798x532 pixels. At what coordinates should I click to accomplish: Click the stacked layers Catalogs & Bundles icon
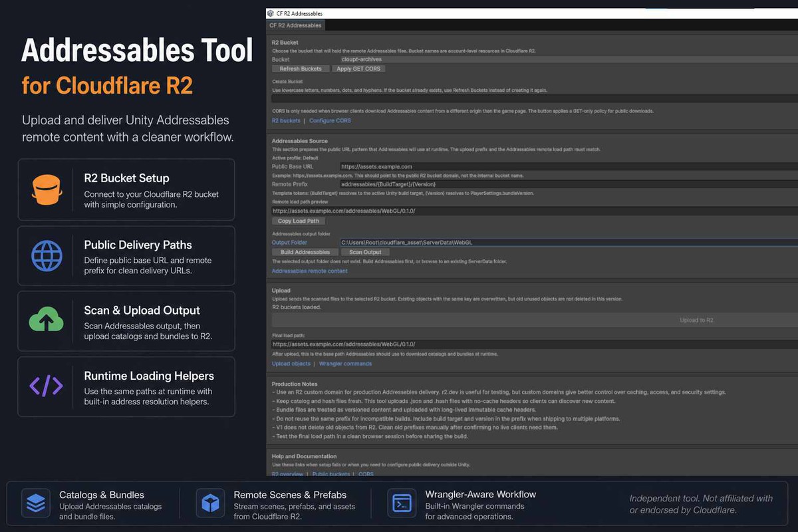point(35,503)
